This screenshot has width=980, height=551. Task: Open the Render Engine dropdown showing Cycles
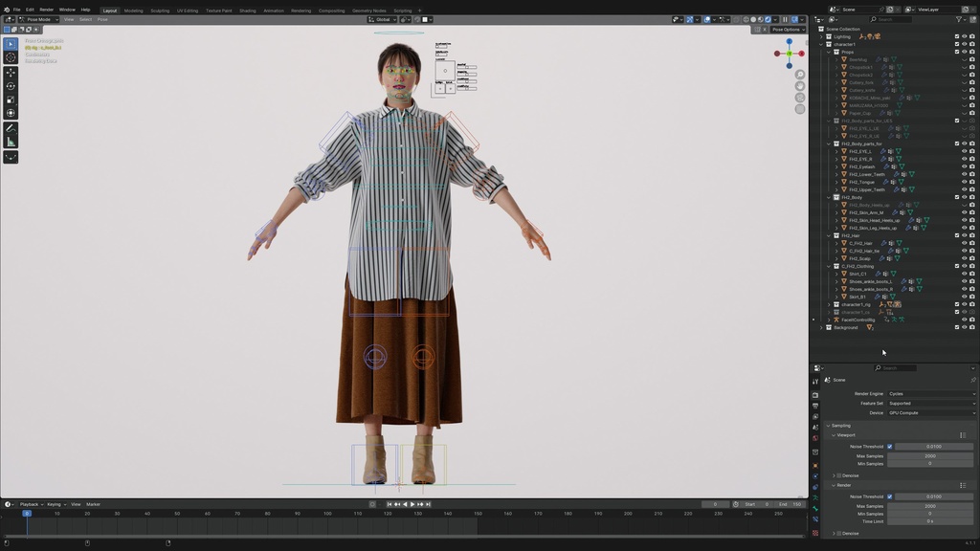pos(931,394)
